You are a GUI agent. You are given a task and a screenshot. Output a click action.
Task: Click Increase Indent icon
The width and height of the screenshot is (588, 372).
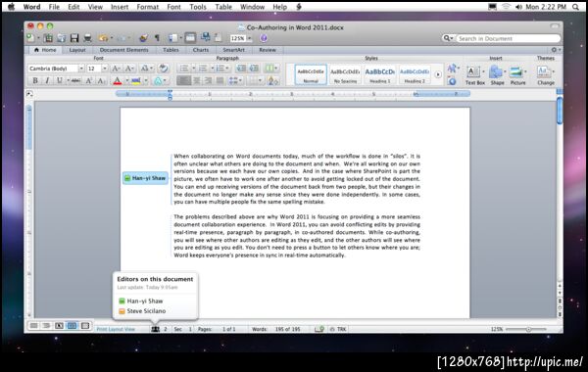[254, 69]
